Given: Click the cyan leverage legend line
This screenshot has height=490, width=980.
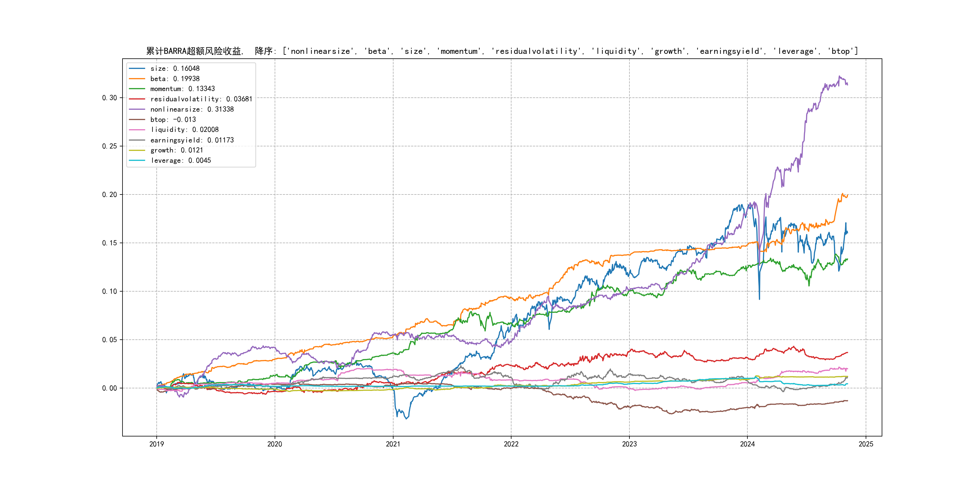Looking at the screenshot, I should (137, 161).
